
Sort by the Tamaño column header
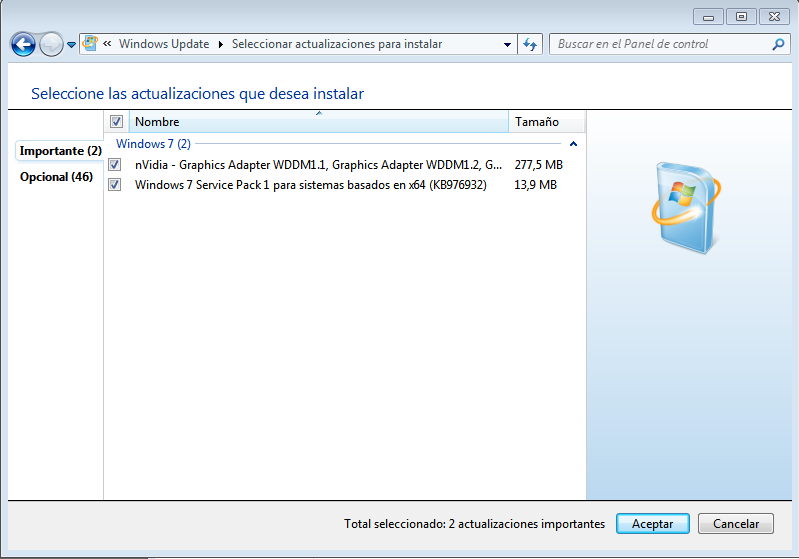[x=546, y=122]
